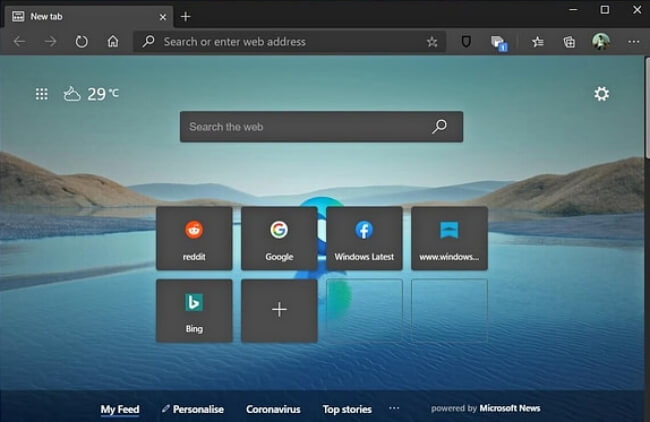The width and height of the screenshot is (650, 422).
Task: Open the app launcher grid icon
Action: 41,94
